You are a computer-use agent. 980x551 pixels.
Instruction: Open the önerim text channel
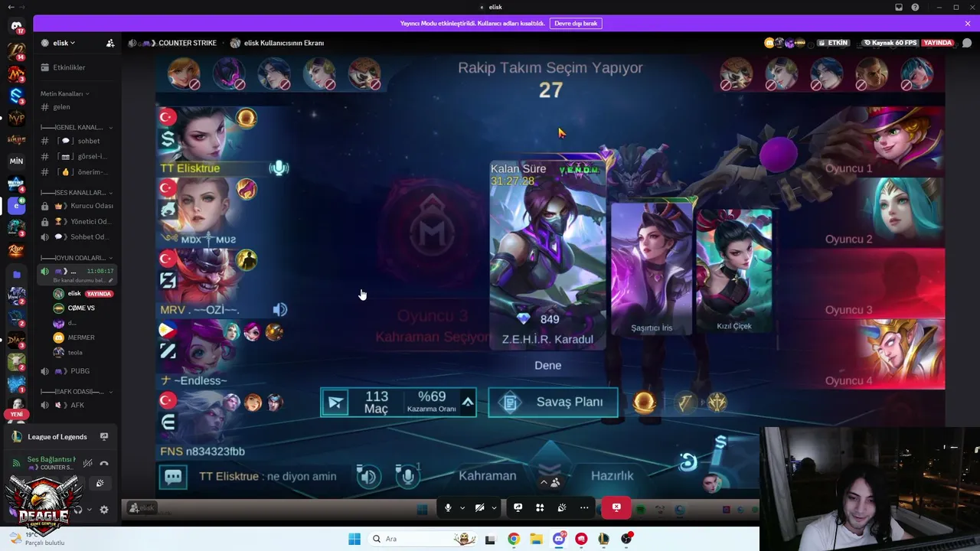click(x=77, y=172)
